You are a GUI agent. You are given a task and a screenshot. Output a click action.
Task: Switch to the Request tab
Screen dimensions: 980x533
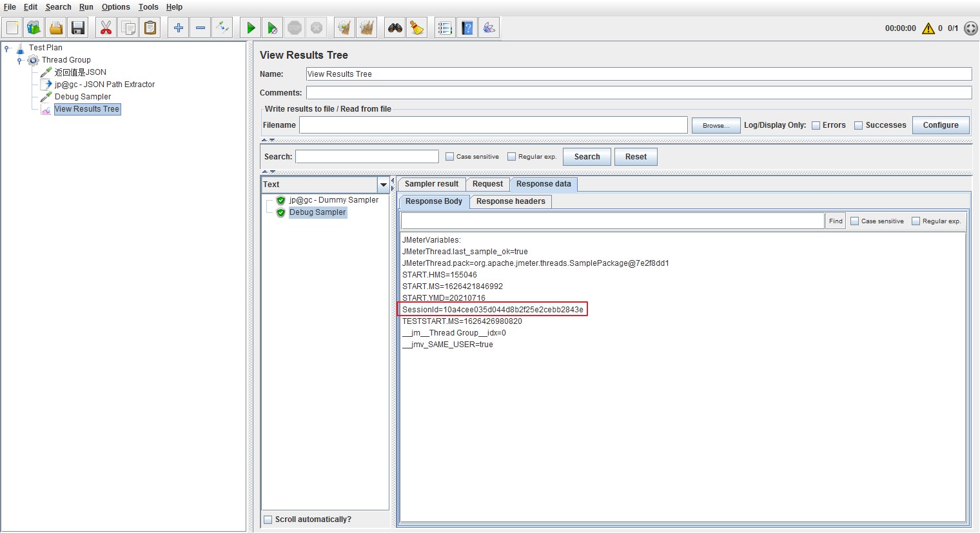[487, 184]
